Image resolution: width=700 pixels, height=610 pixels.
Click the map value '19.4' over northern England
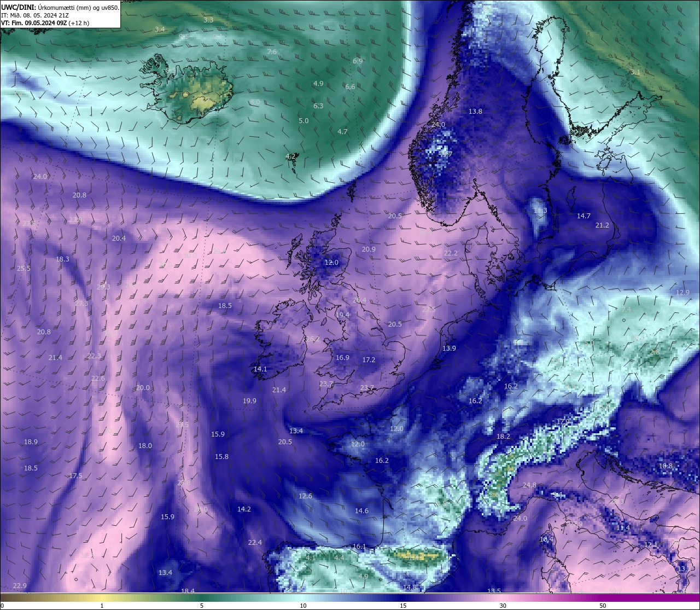pyautogui.click(x=343, y=315)
